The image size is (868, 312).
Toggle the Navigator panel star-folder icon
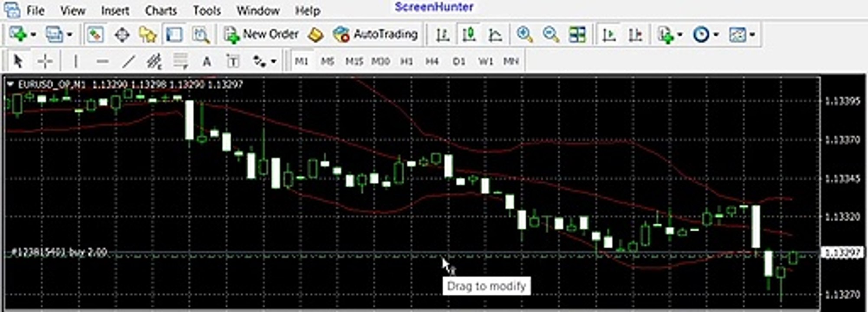coord(148,34)
